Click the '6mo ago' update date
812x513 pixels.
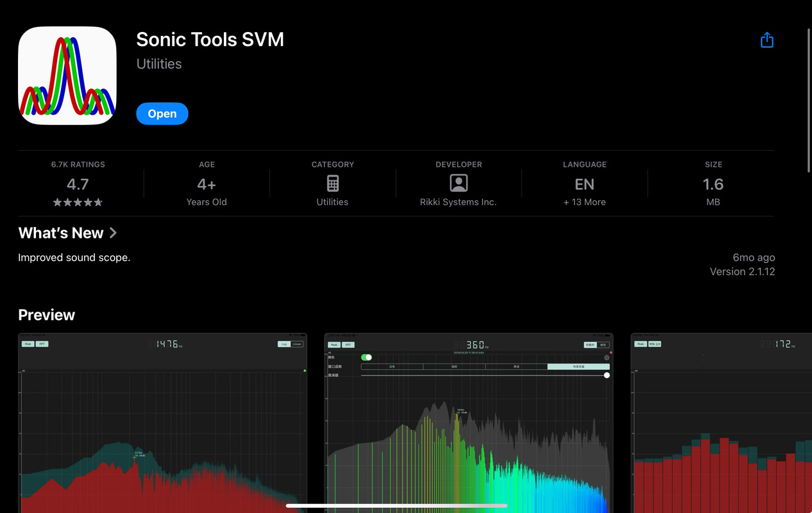[x=754, y=257]
